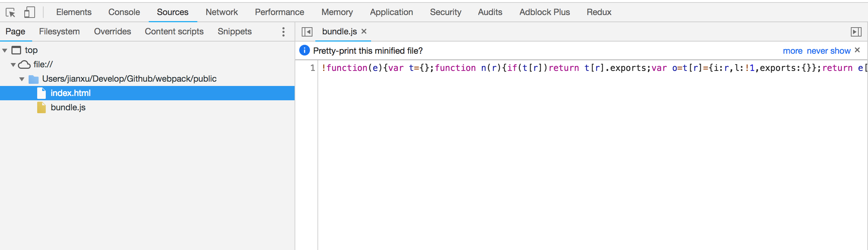Go to the Performance panel
Screen dimensions: 868x250
[280, 12]
